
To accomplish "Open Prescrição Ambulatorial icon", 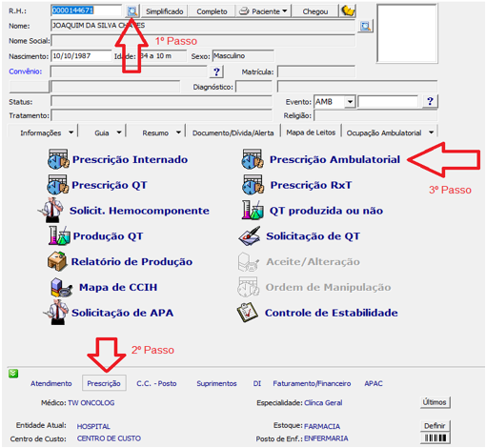I will pyautogui.click(x=253, y=159).
